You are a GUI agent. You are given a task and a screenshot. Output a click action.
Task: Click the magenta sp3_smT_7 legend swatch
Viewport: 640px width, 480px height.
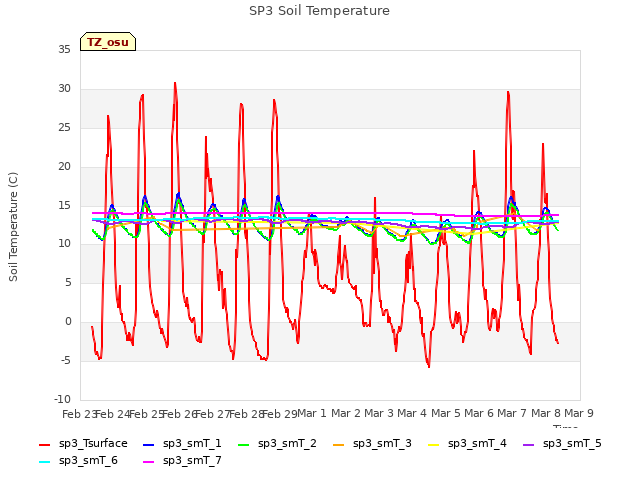pyautogui.click(x=149, y=462)
